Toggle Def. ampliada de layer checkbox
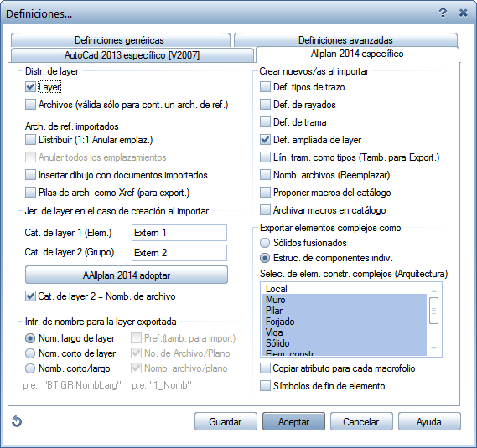Image resolution: width=477 pixels, height=448 pixels. (x=265, y=140)
